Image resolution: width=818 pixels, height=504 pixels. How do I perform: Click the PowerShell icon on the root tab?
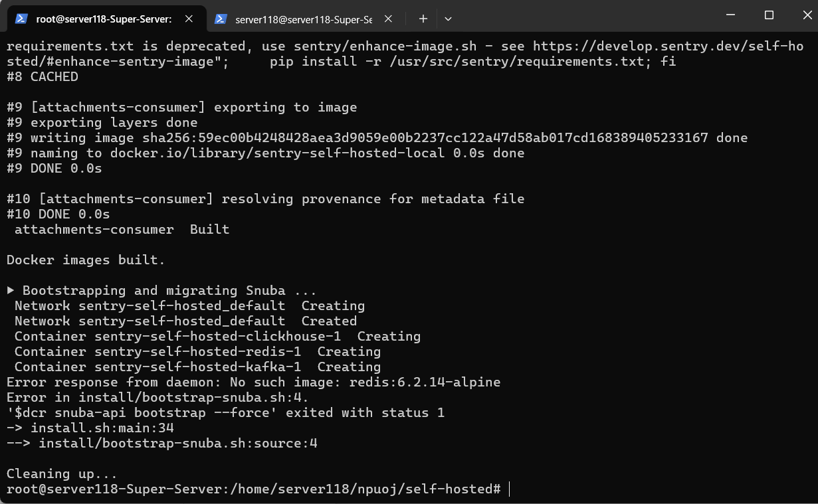[22, 19]
